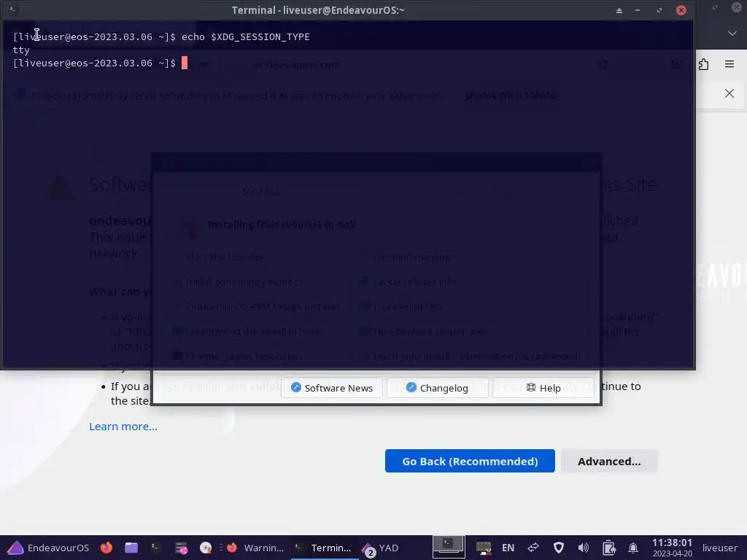The width and height of the screenshot is (747, 560).
Task: Open notifications bell tray icon
Action: (x=633, y=548)
